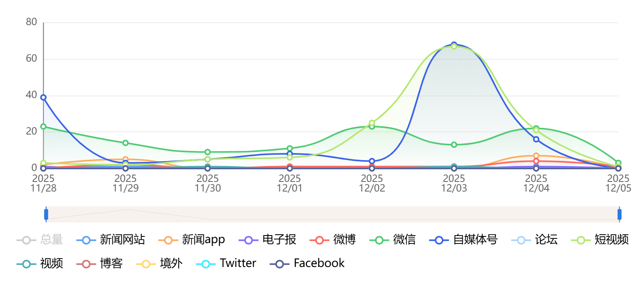Click the 自媒体号 data point on 11/28
This screenshot has height=285, width=644.
[43, 97]
